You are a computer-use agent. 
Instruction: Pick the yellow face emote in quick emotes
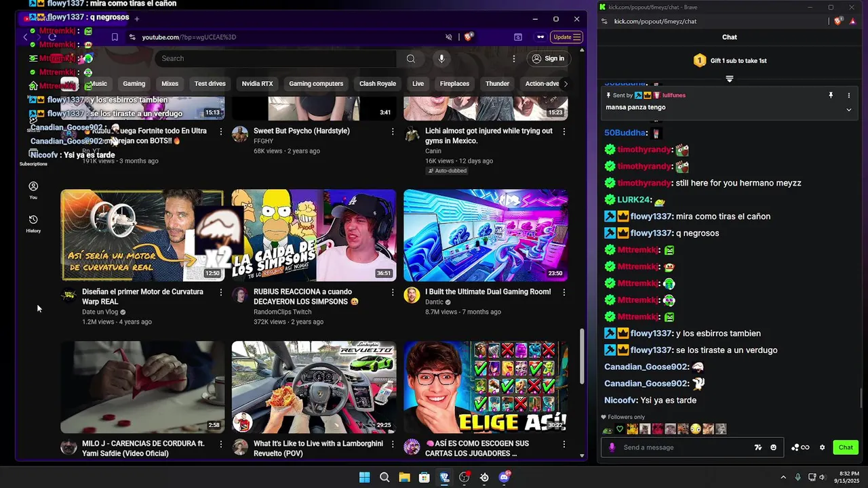(694, 429)
